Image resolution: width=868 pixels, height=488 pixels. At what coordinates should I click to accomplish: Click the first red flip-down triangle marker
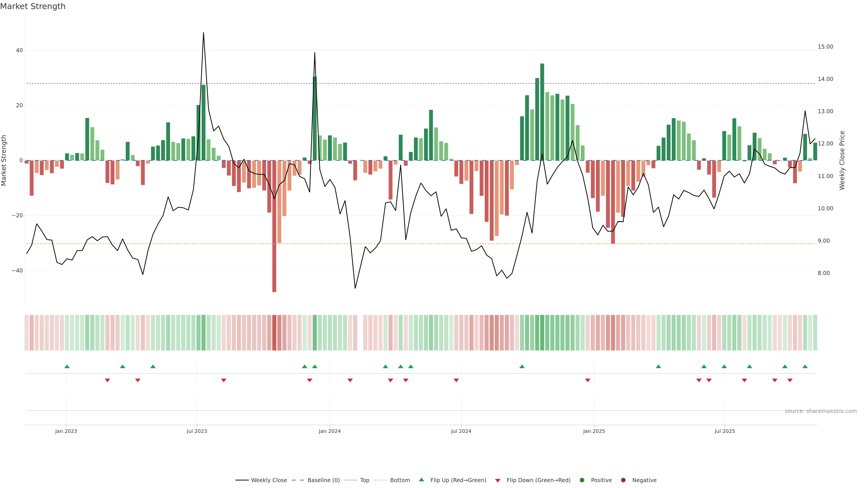click(108, 380)
